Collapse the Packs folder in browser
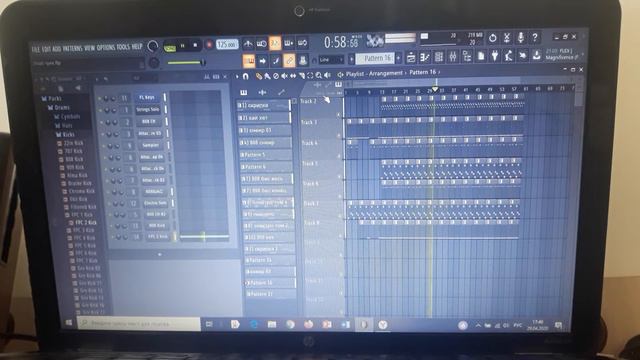Viewport: 640px width, 360px height. 51,98
